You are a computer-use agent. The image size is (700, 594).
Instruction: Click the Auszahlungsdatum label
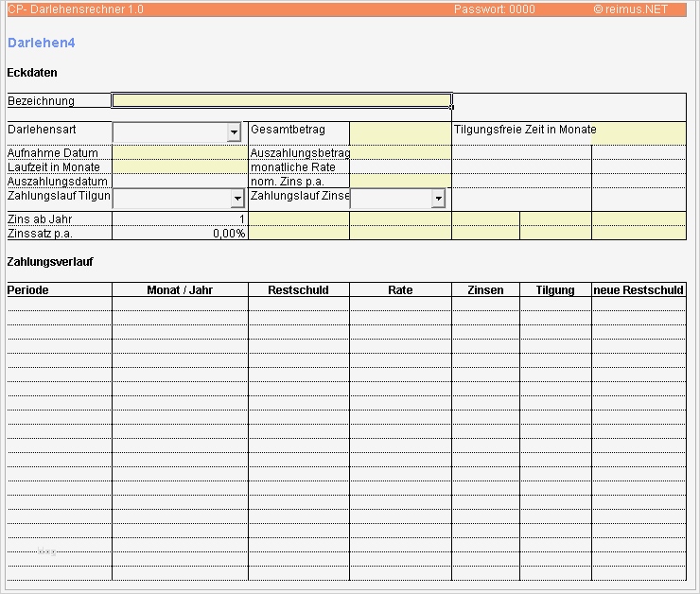(58, 182)
